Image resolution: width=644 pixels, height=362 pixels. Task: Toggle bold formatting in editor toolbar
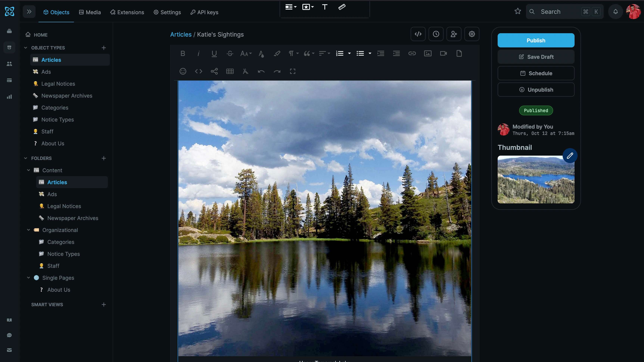click(x=183, y=54)
